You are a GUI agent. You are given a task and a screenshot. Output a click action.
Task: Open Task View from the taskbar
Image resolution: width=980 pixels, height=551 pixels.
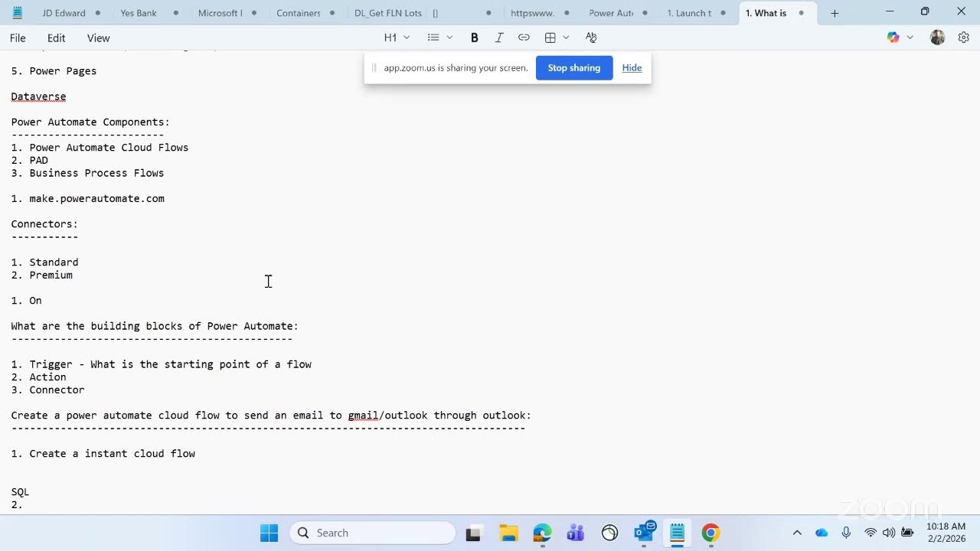pos(473,533)
